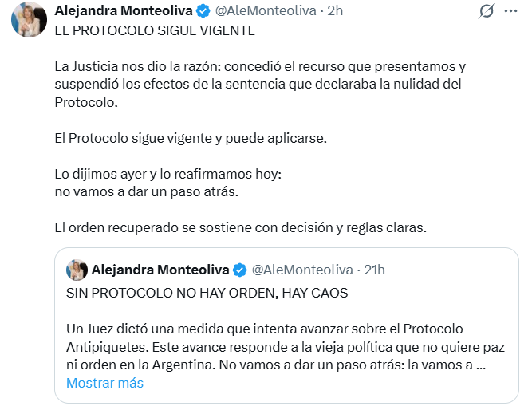
Task: Open the quoted post's 21h timestamp
Action: click(x=373, y=270)
